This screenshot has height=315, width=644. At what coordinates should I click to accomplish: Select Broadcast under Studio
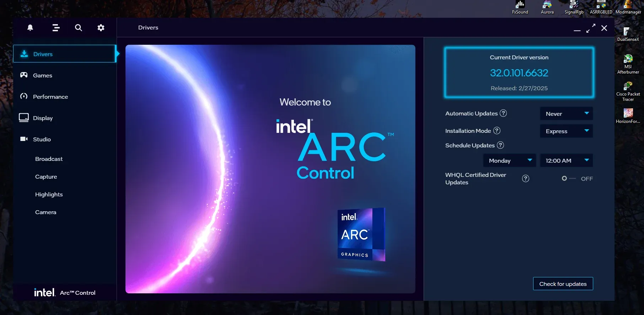click(49, 159)
